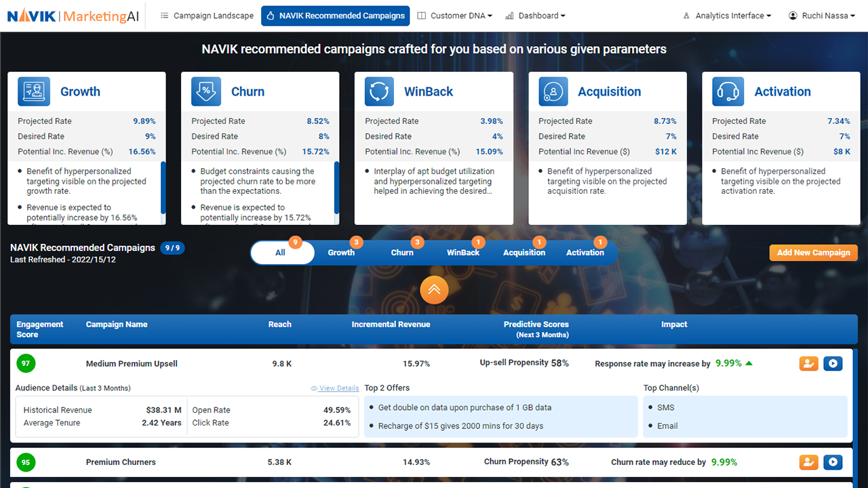
Task: Click the Engagement Score column header
Action: tap(40, 329)
